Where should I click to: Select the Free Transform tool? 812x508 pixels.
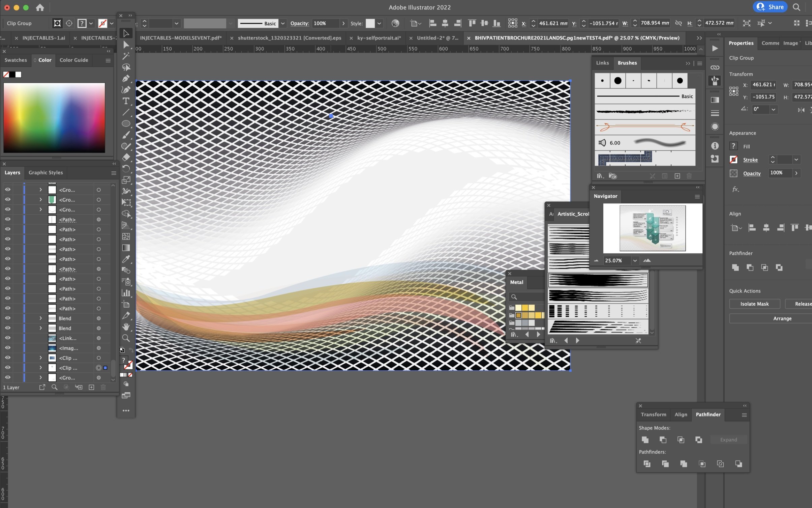point(126,202)
